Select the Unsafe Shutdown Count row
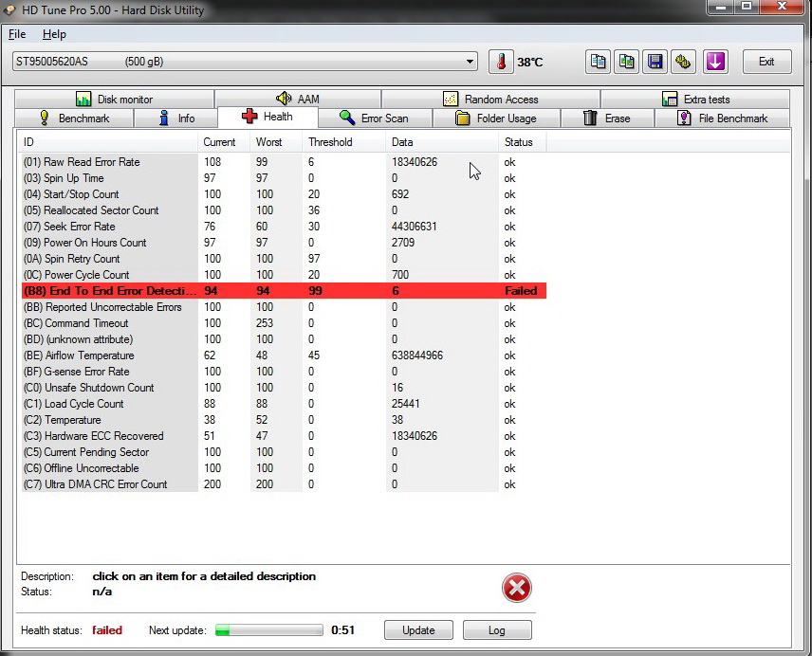Screen dimensions: 812x656 [284, 388]
